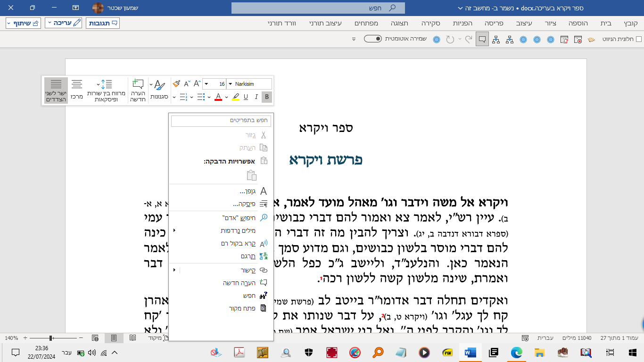
Task: Open font size 16 dropdown
Action: pyautogui.click(x=206, y=84)
